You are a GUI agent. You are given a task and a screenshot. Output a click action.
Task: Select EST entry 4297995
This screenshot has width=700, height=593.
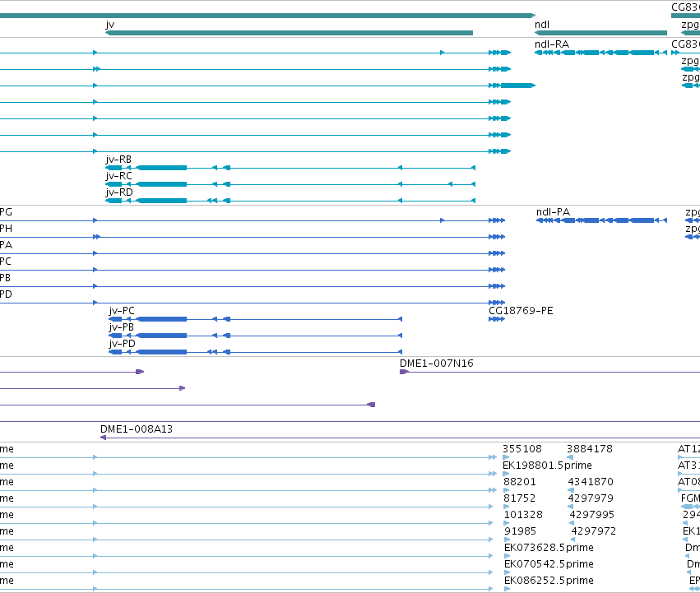(x=592, y=515)
